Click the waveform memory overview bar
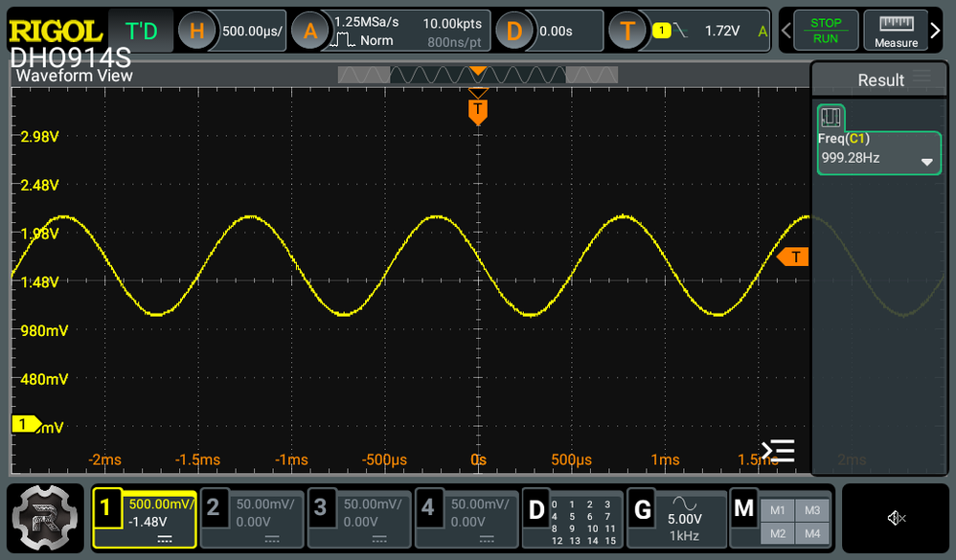 coord(477,75)
